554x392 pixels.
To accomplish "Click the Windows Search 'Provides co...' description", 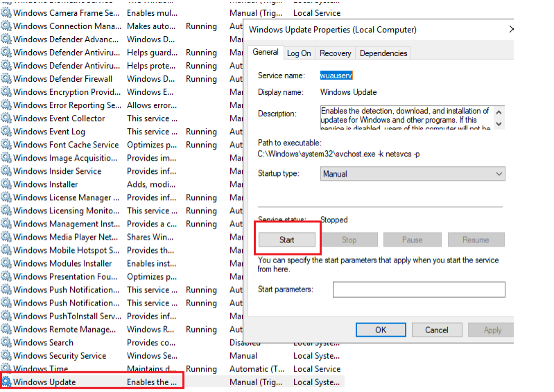I will point(151,342).
